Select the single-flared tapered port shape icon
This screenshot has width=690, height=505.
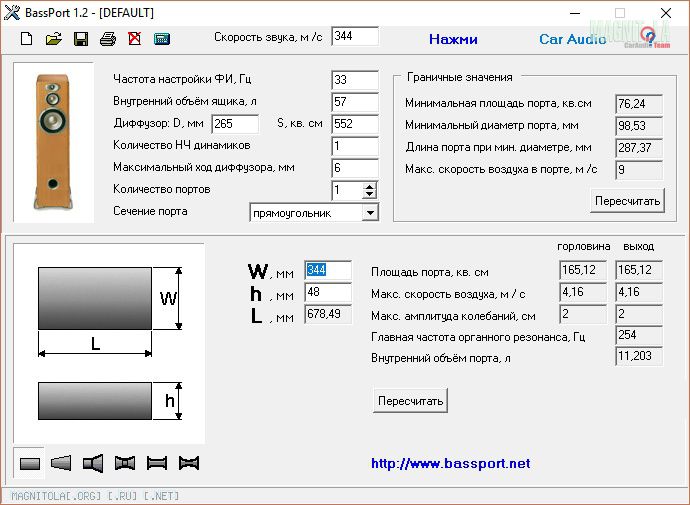tap(61, 463)
